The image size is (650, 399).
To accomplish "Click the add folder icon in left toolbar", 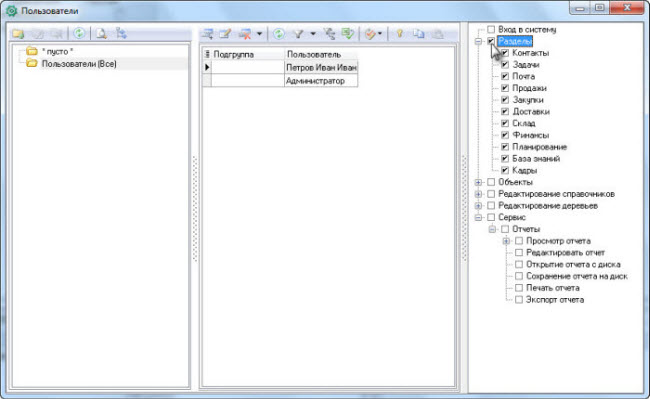I will [18, 34].
